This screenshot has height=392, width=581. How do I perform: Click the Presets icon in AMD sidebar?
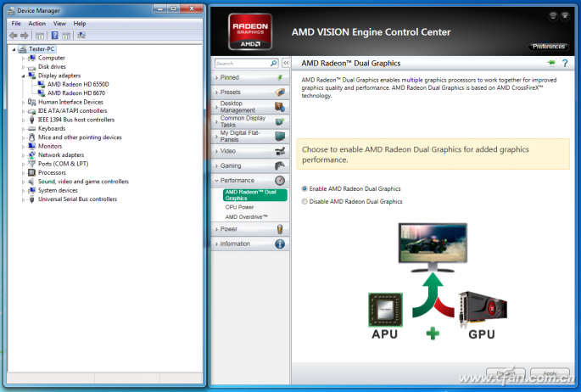[x=280, y=92]
